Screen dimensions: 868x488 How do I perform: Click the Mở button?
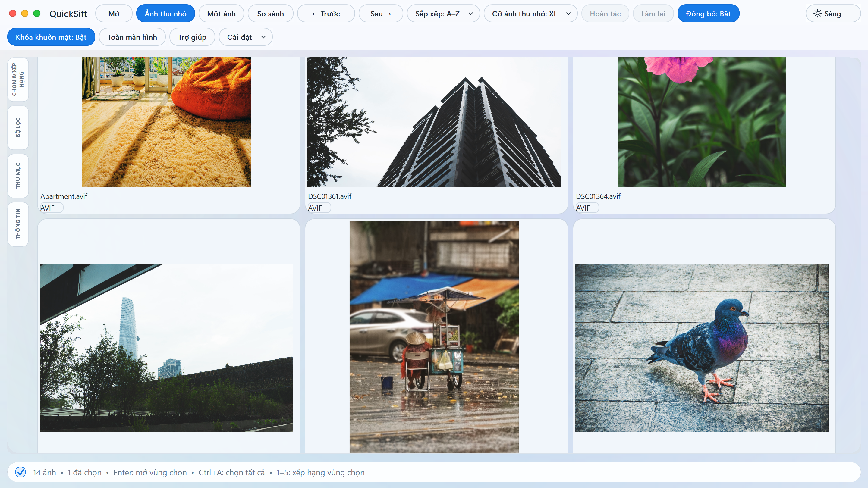tap(114, 14)
